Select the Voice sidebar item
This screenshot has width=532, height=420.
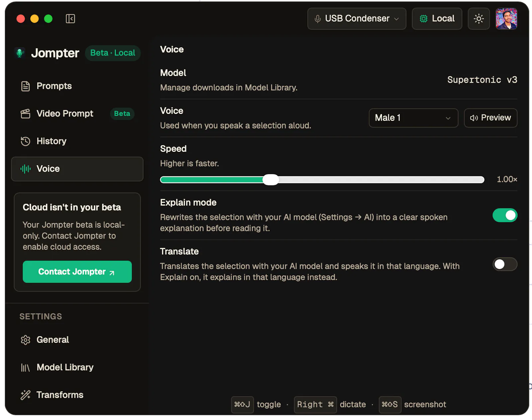pos(77,169)
